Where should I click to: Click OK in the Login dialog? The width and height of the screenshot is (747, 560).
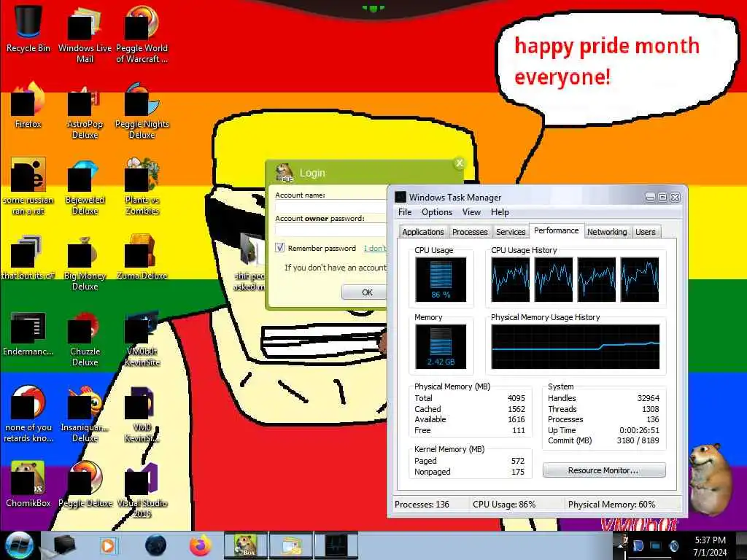pyautogui.click(x=366, y=292)
